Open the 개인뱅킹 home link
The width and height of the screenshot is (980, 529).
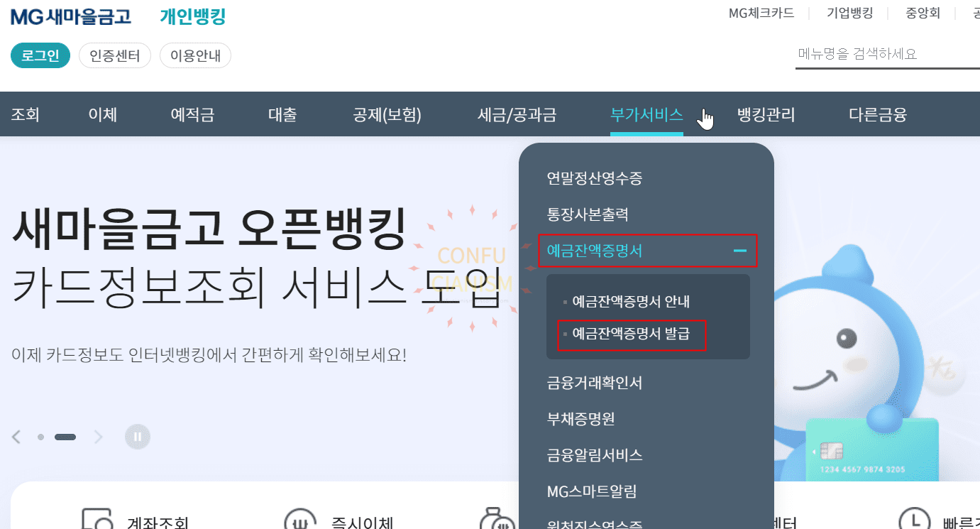point(193,16)
